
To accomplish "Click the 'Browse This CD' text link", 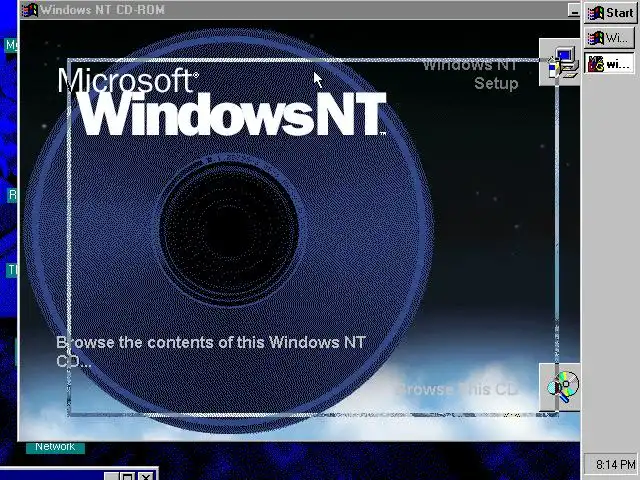I will [x=457, y=389].
